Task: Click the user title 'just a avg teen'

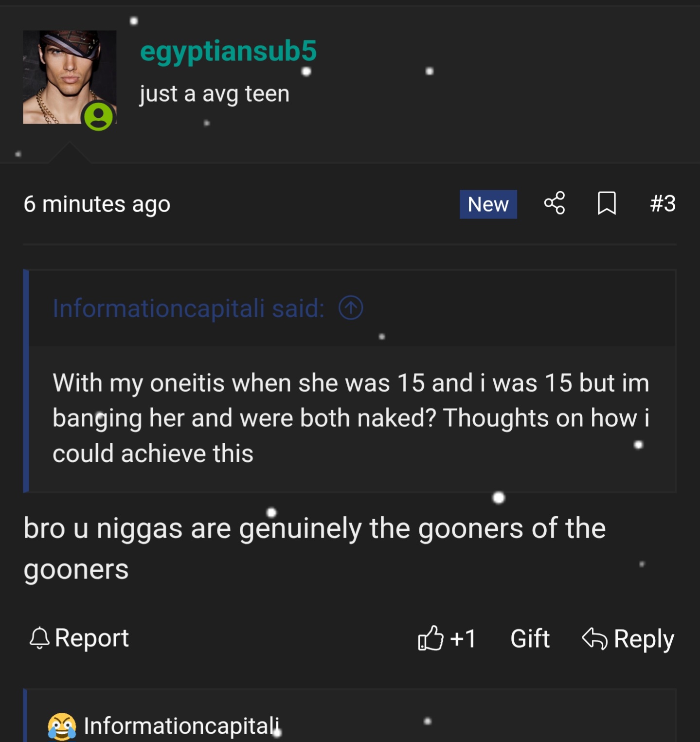Action: [215, 93]
